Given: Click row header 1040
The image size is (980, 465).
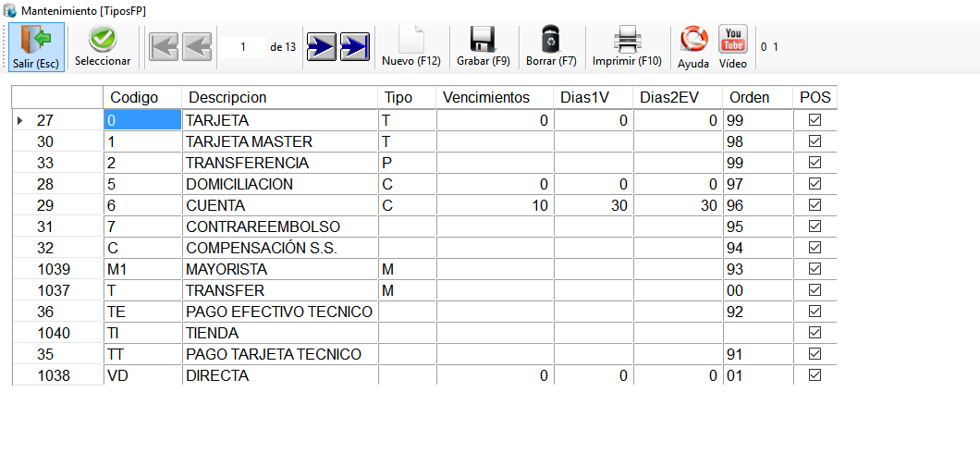Looking at the screenshot, I should (x=57, y=333).
